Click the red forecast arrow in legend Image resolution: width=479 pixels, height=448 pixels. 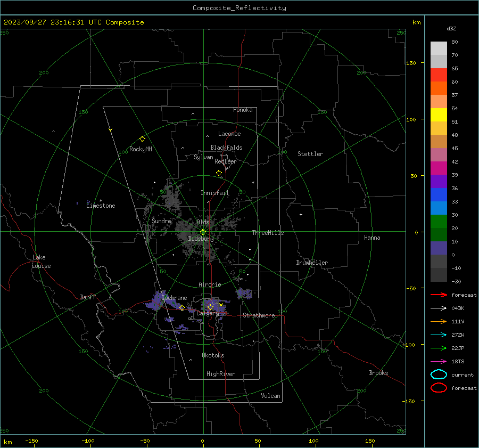tap(439, 295)
